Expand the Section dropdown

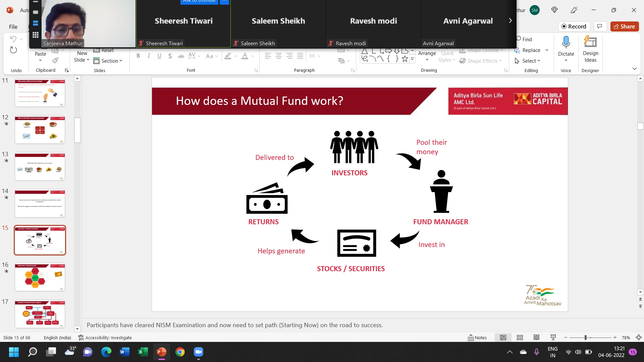pos(108,61)
